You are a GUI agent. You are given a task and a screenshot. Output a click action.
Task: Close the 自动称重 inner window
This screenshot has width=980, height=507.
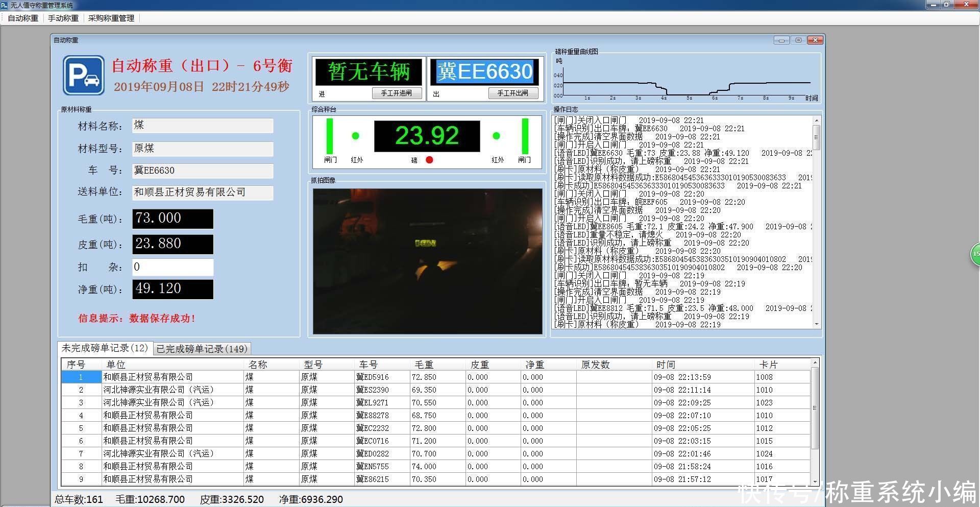tap(815, 40)
